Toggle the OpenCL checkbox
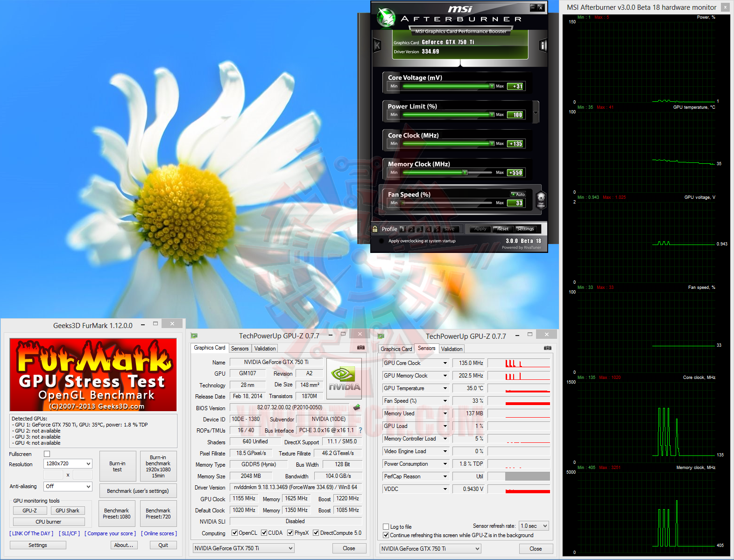This screenshot has height=560, width=734. click(235, 533)
